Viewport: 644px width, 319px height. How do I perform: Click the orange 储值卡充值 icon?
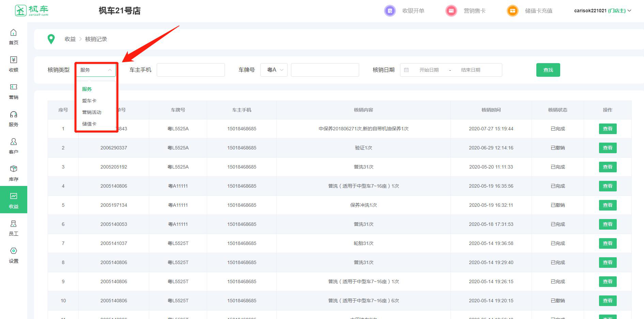coord(512,11)
